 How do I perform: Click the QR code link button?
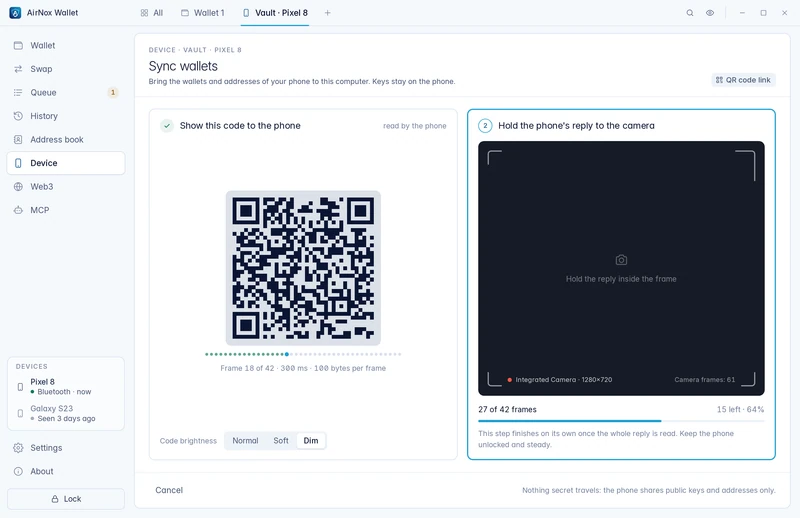click(743, 80)
